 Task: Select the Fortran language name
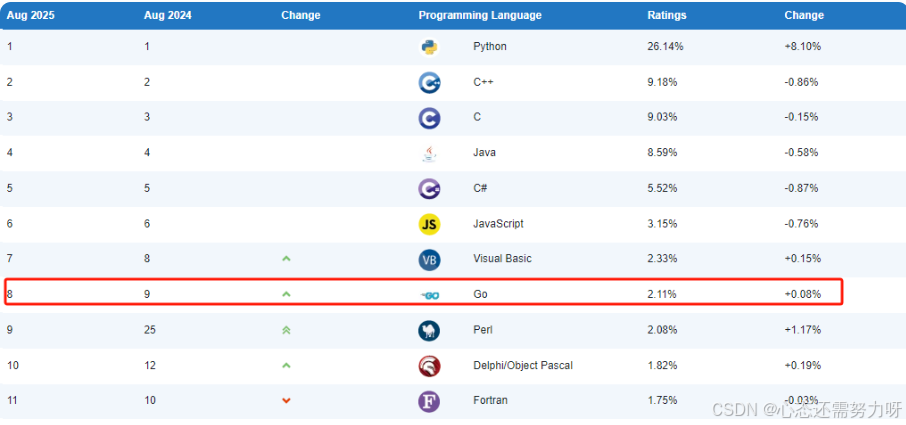tap(491, 400)
